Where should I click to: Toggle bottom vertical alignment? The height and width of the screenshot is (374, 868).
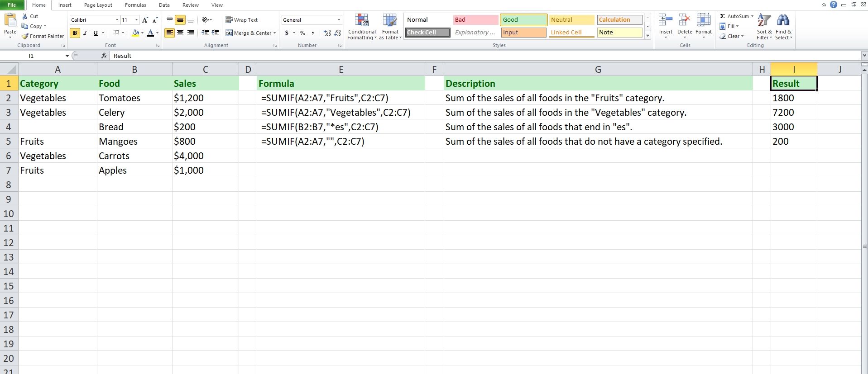pos(191,20)
